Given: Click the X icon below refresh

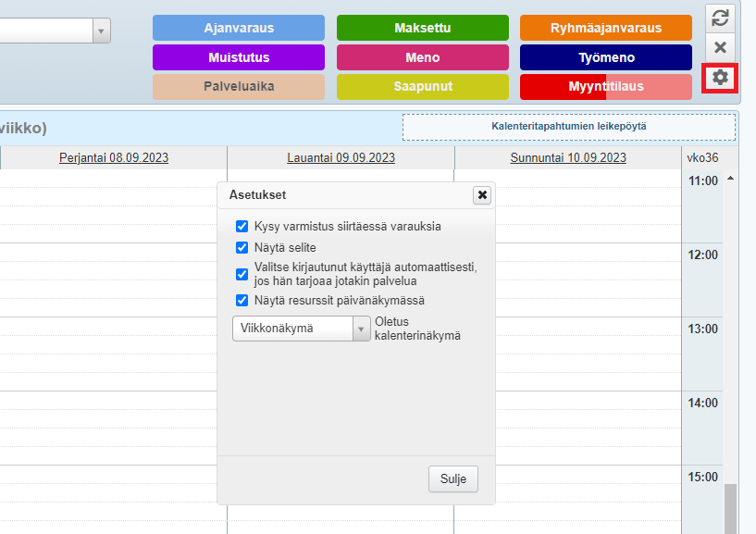Looking at the screenshot, I should pyautogui.click(x=720, y=47).
